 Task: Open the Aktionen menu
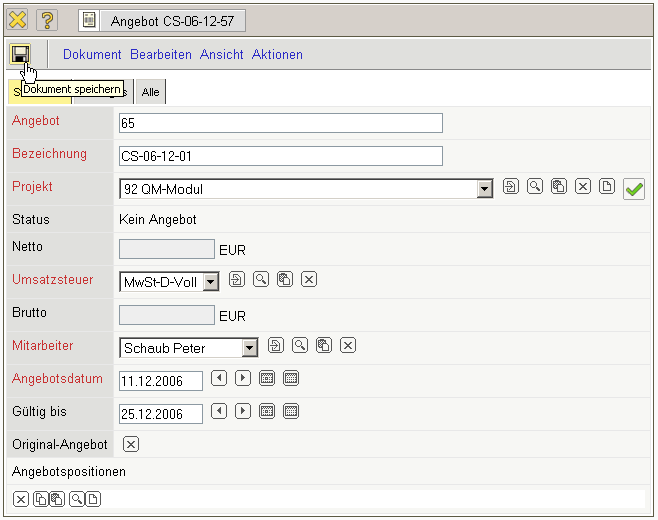point(277,55)
